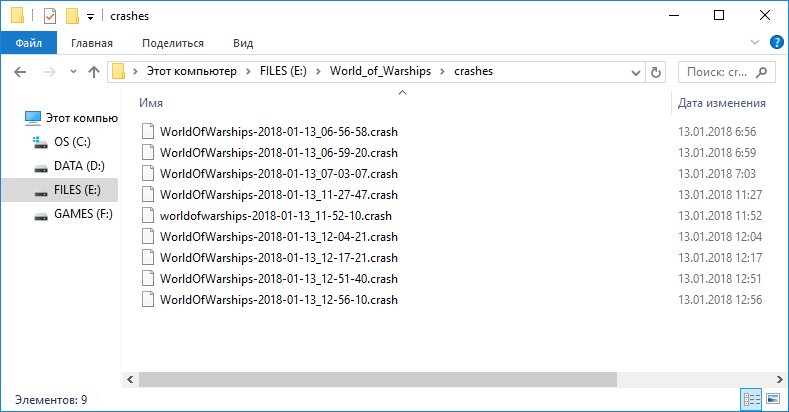Switch to the Вид ribbon tab
The height and width of the screenshot is (412, 789).
click(x=243, y=43)
